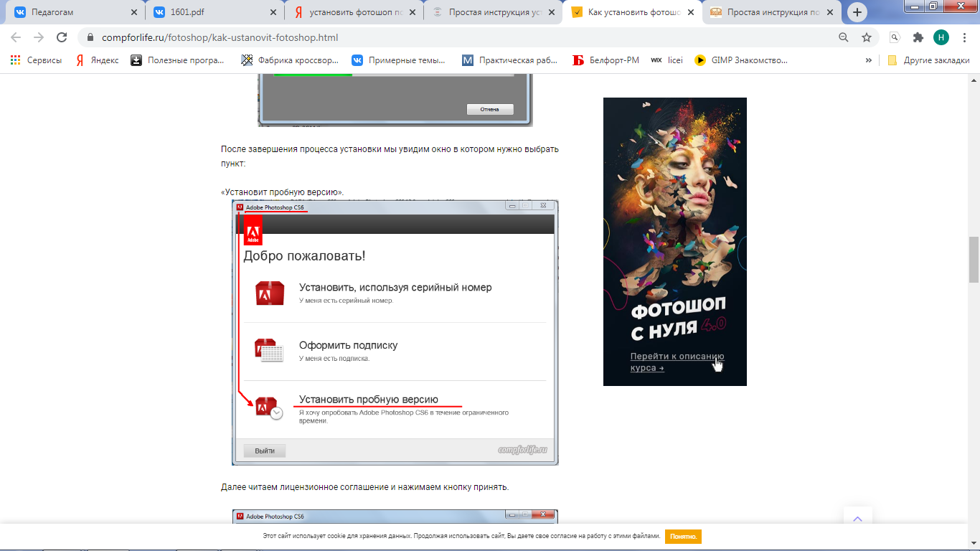Click the Отмена button in the installer image

pos(490,110)
